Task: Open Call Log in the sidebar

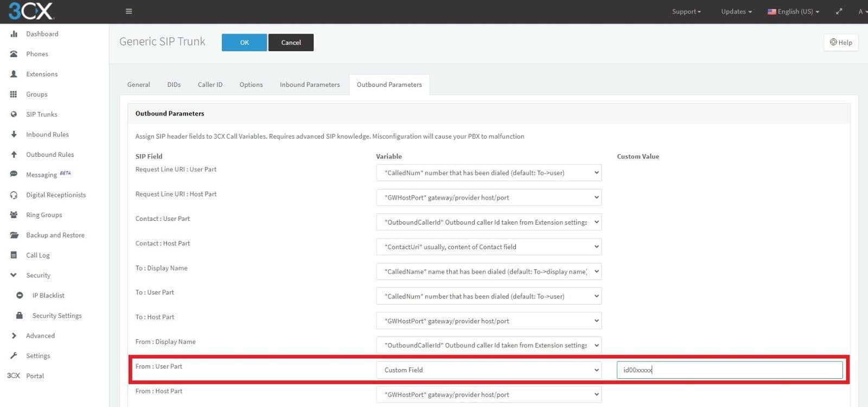Action: (x=38, y=255)
